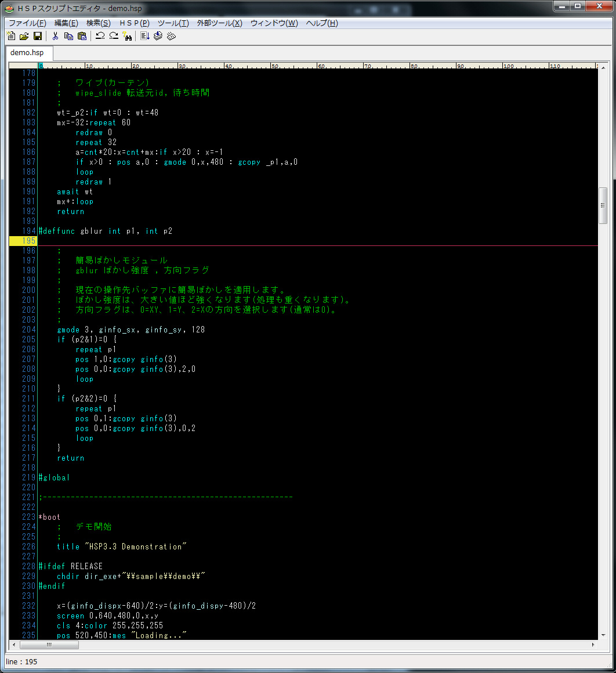Click 'if (p2&1)=0 {' line
Screen dimensions: 616x673
click(87, 339)
